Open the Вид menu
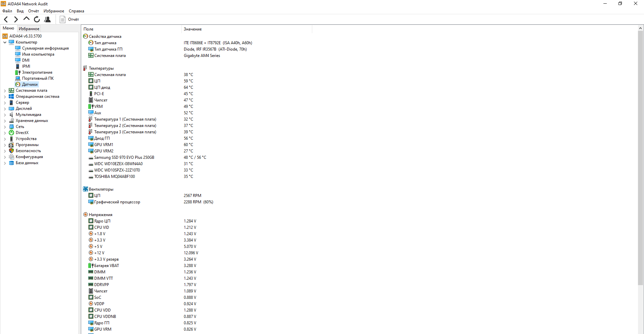 pyautogui.click(x=20, y=11)
